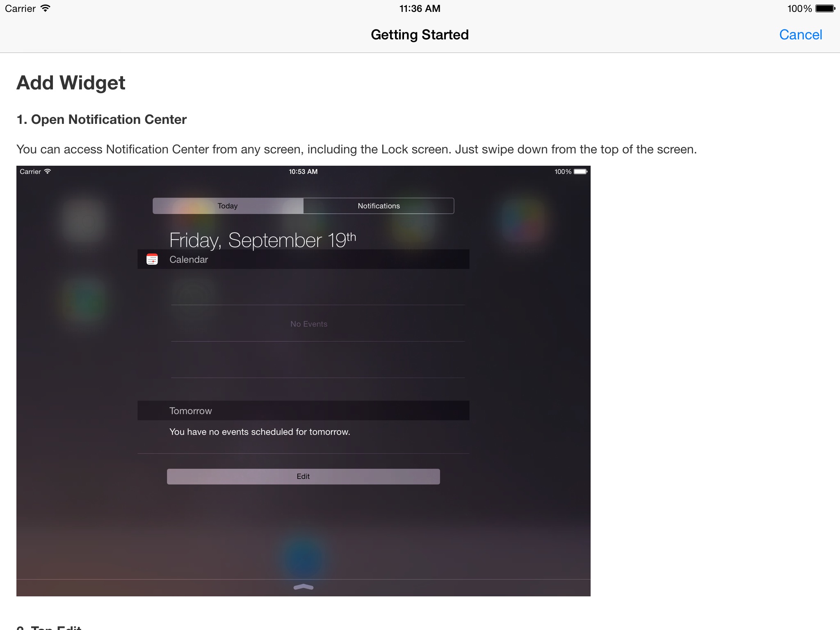Select the Today tab
840x630 pixels.
tap(228, 206)
